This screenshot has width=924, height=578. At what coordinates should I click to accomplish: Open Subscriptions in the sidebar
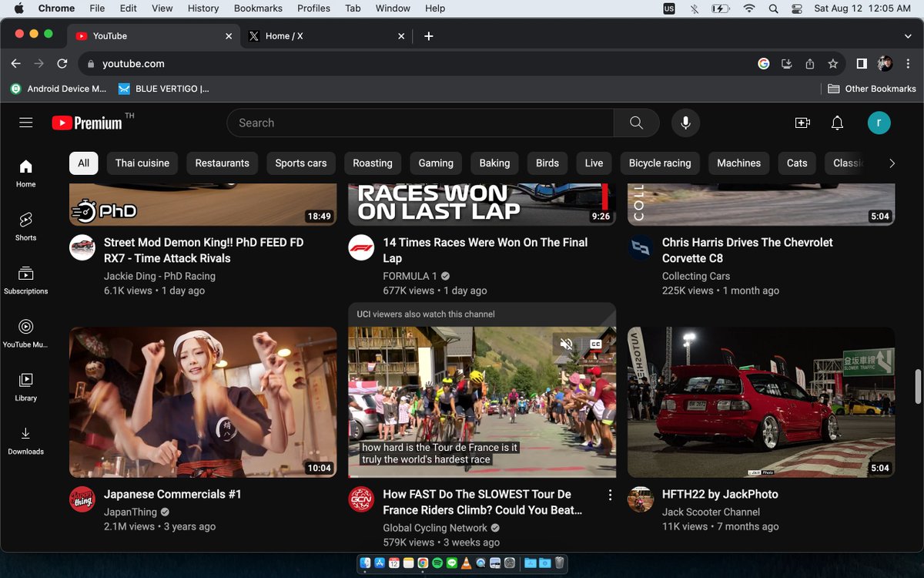(x=26, y=281)
